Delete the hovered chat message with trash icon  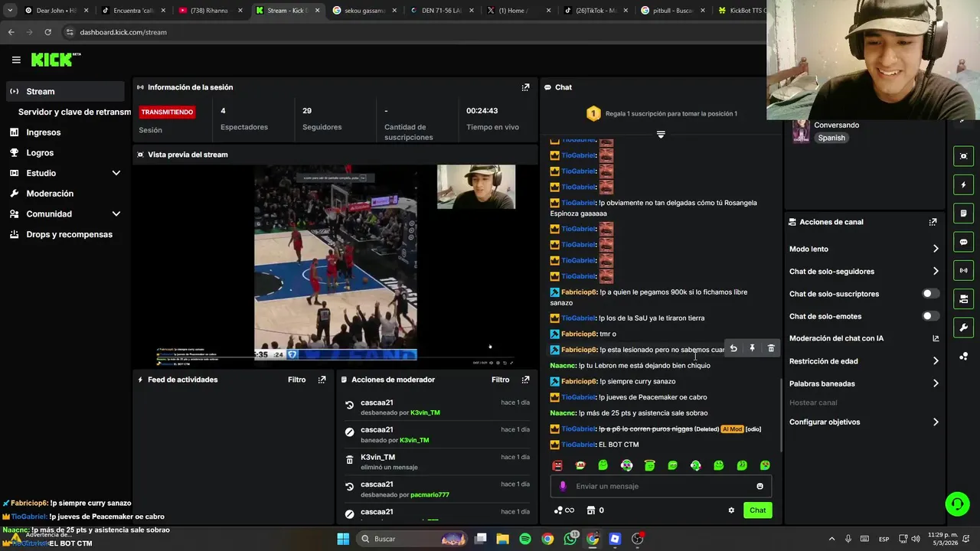[x=771, y=348]
